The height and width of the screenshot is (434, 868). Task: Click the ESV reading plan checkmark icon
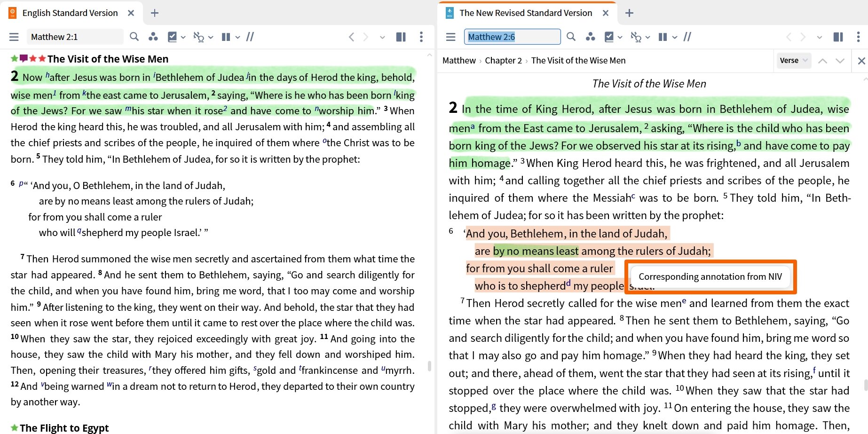click(172, 37)
